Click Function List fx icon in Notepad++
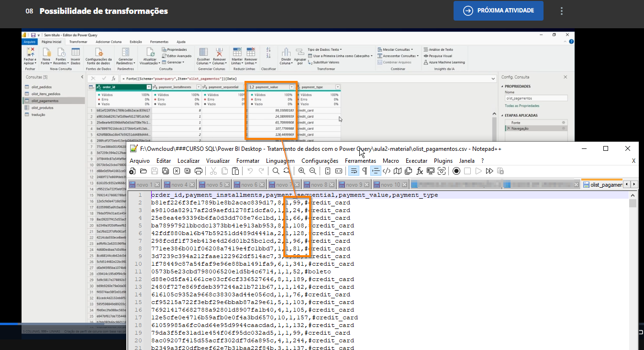 pos(420,171)
